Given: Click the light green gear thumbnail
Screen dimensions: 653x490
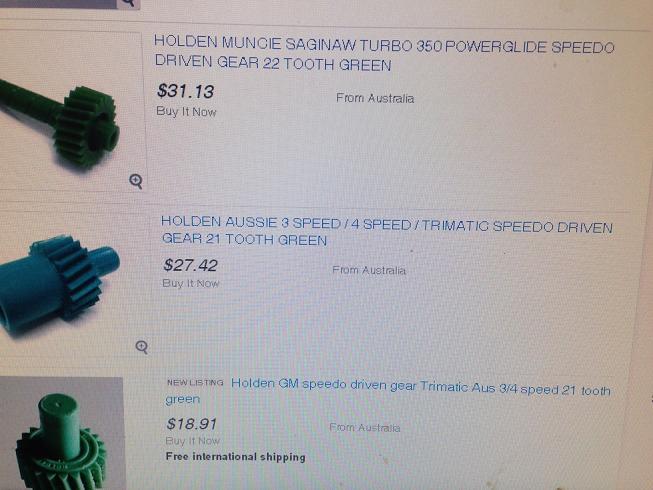Looking at the screenshot, I should [62, 433].
